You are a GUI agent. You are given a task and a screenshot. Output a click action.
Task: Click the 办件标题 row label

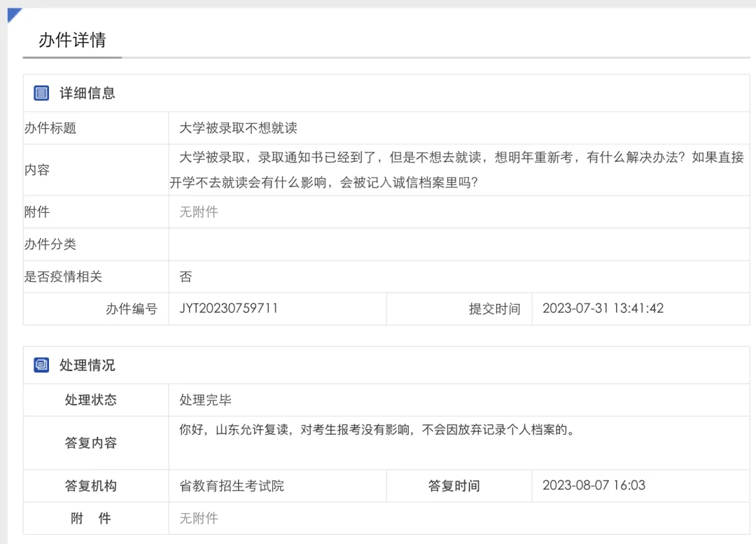tap(50, 128)
